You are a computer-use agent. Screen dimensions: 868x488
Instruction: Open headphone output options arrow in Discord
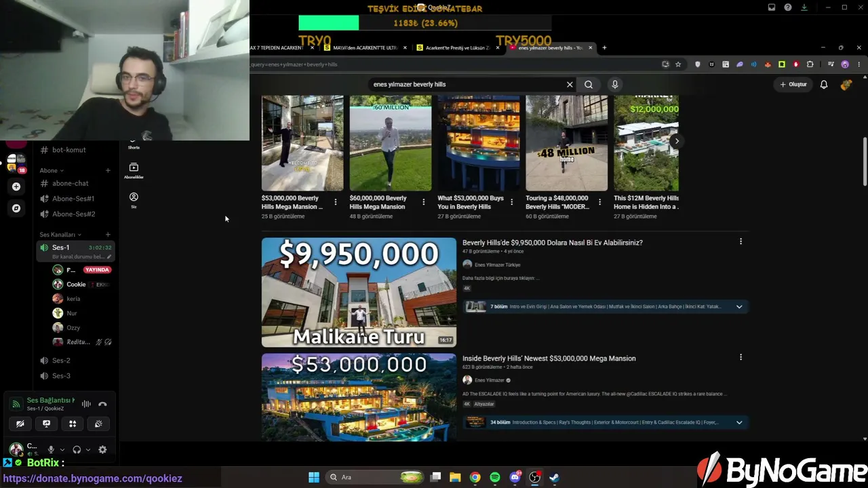pos(87,449)
